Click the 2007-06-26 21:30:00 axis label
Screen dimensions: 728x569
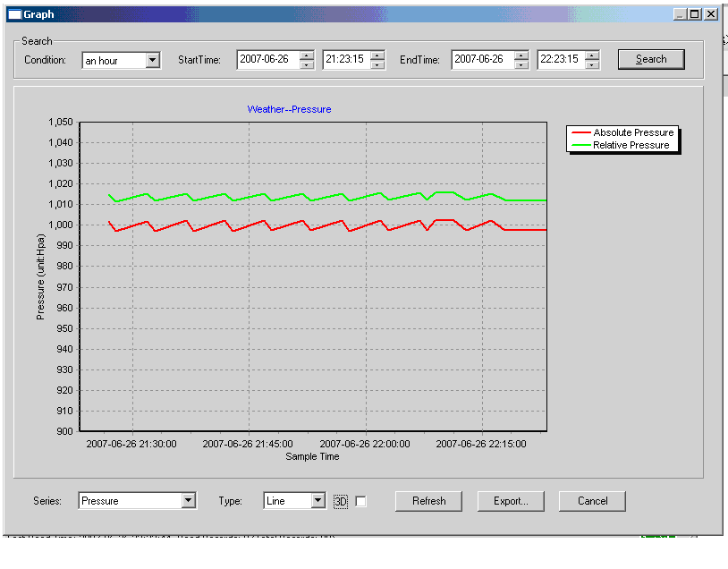131,444
